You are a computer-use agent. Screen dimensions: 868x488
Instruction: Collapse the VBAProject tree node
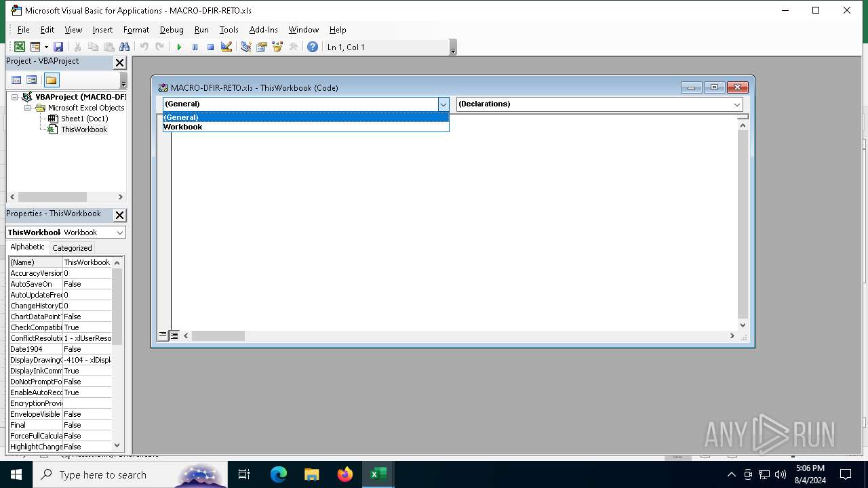coord(14,97)
